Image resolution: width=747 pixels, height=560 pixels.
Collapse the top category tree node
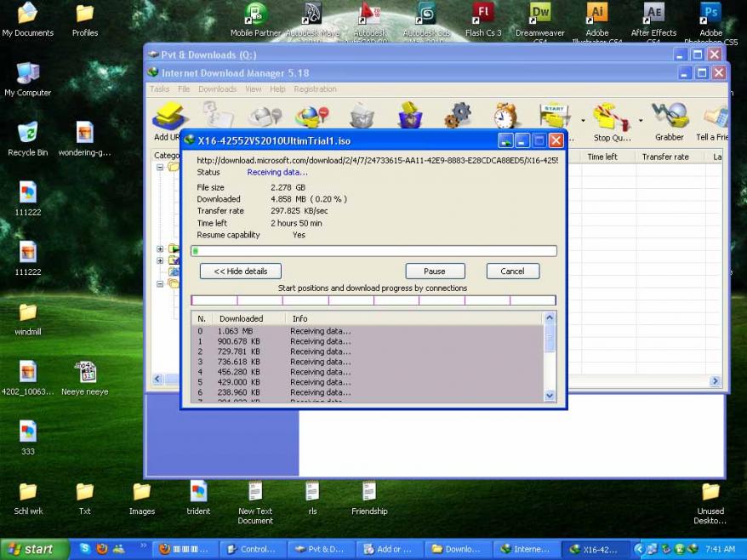[x=160, y=168]
